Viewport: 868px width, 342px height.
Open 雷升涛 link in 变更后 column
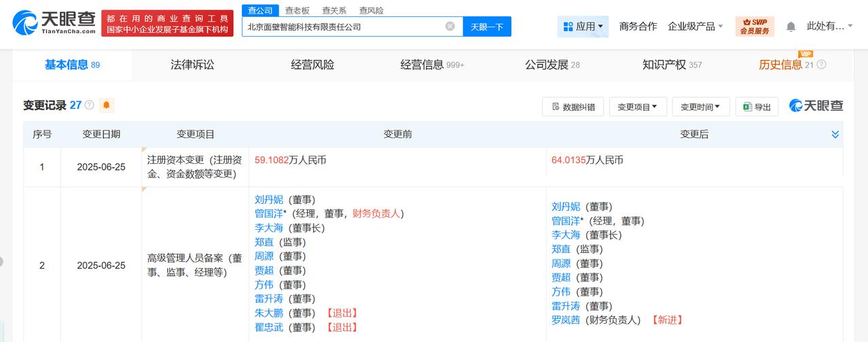pos(566,306)
